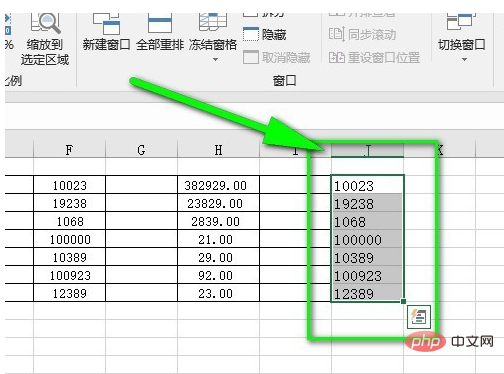Screen dimensions: 504x374
Task: Click column J cell containing 10389
Action: click(367, 257)
